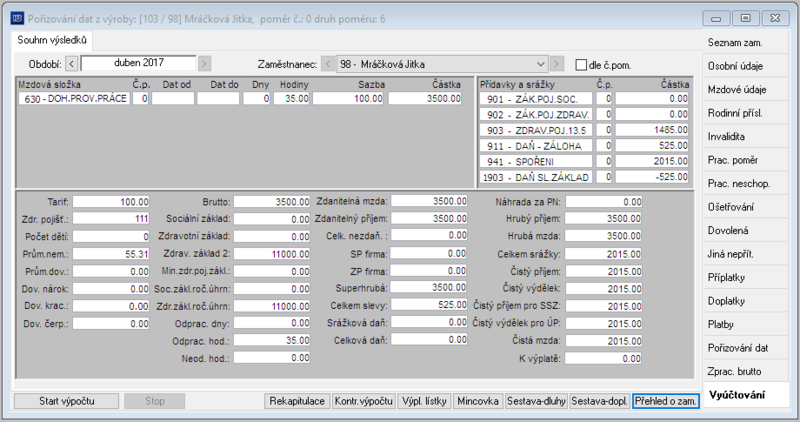Click the Prům.nem. field value 55.31
This screenshot has width=800, height=422.
coord(111,254)
